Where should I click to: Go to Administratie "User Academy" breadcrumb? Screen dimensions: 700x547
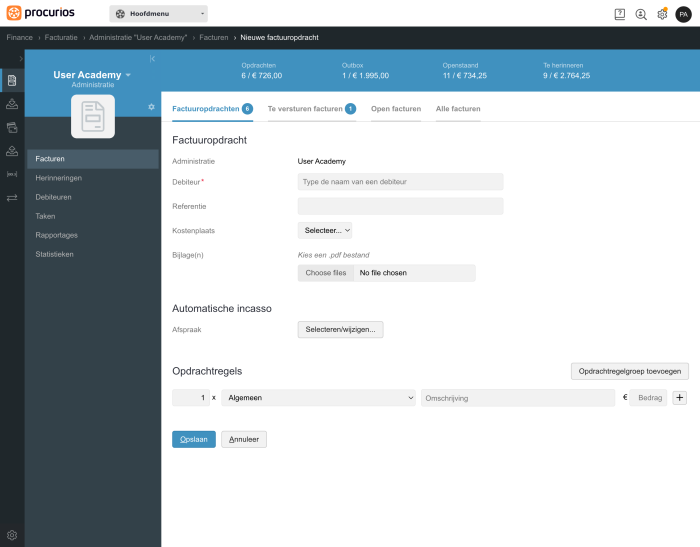138,38
